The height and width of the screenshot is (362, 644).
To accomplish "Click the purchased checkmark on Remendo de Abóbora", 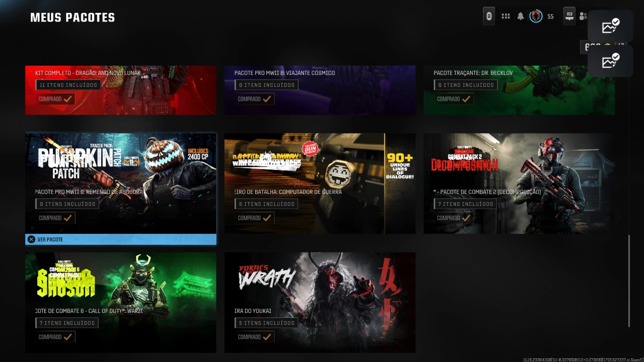I will coord(68,218).
